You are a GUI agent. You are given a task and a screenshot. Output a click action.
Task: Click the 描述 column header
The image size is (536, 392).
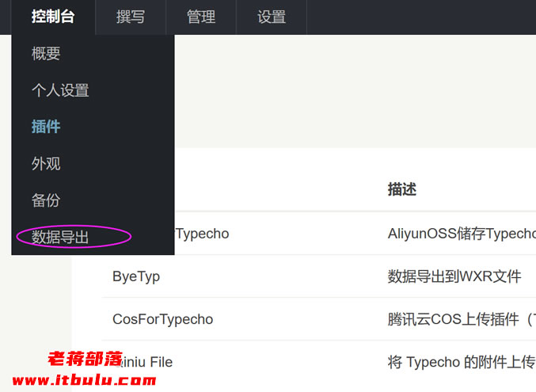[x=402, y=189]
